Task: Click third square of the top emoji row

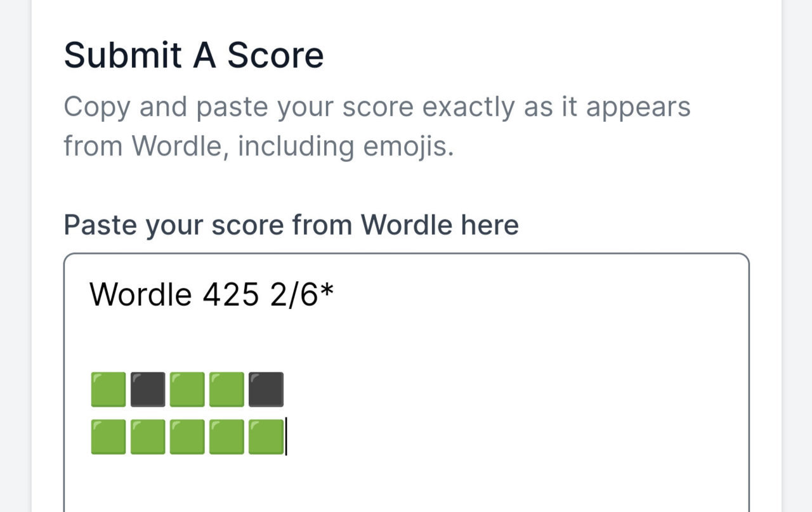Action: (x=187, y=390)
